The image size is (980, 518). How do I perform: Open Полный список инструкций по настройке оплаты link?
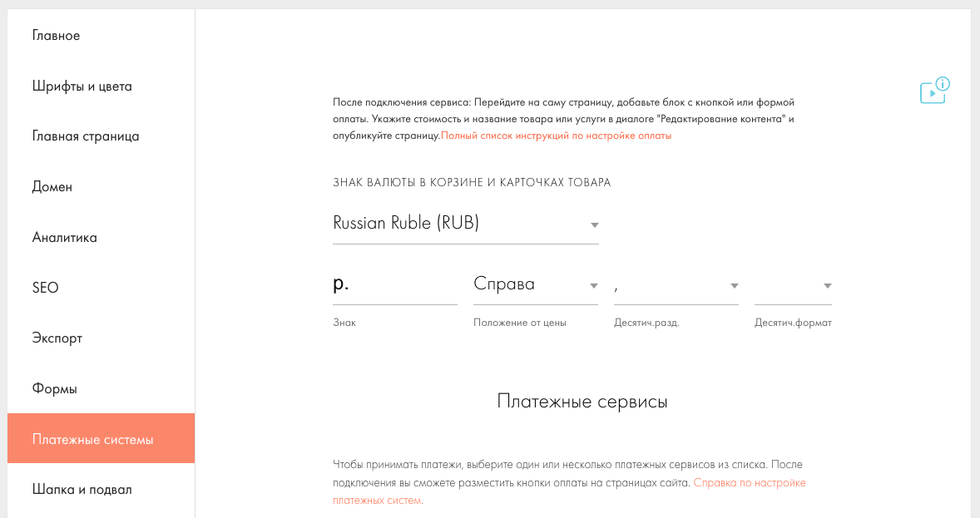[x=556, y=136]
